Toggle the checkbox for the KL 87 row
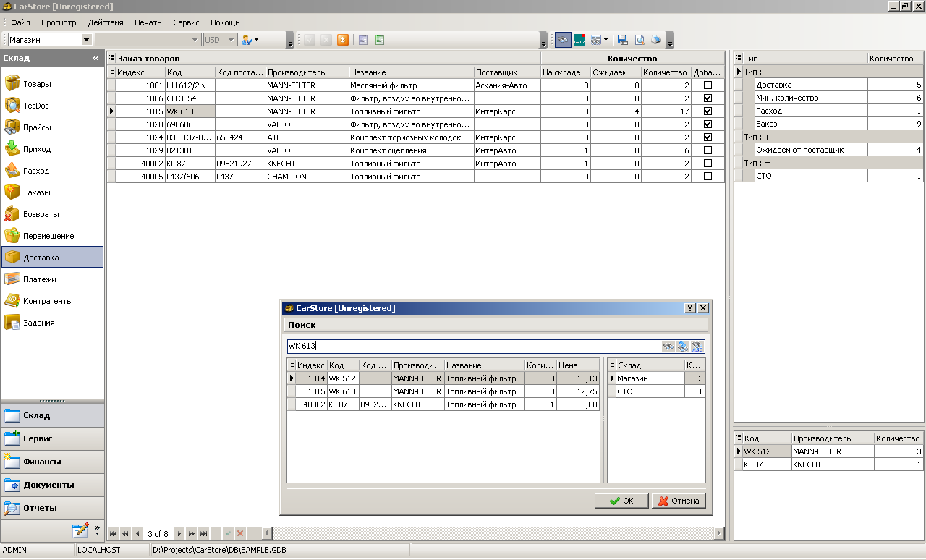Image resolution: width=926 pixels, height=560 pixels. click(x=708, y=164)
